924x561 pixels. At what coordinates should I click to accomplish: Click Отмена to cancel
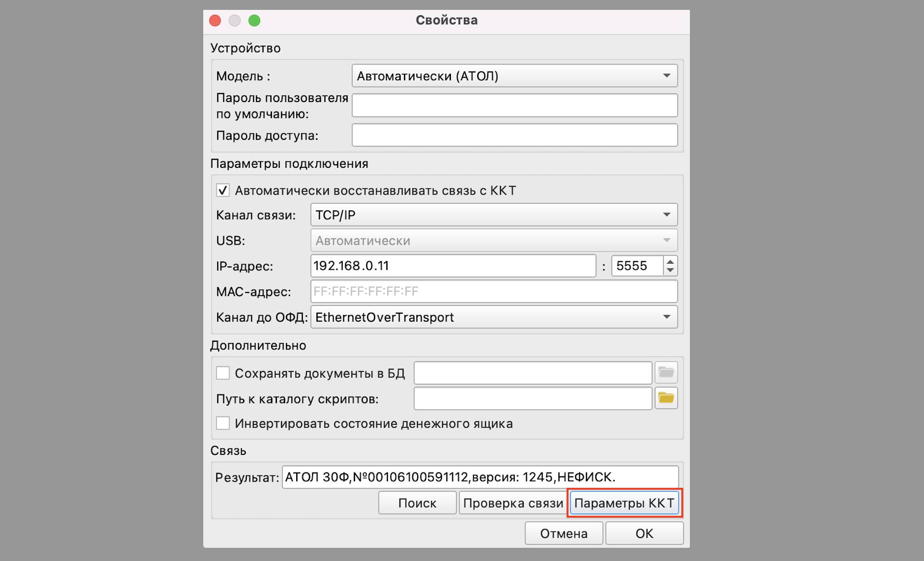pos(564,533)
